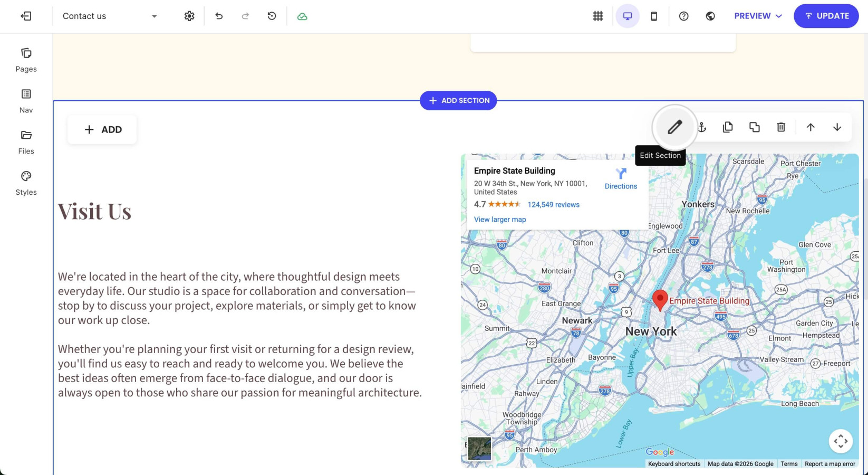
Task: Open the Nav panel
Action: tap(26, 101)
